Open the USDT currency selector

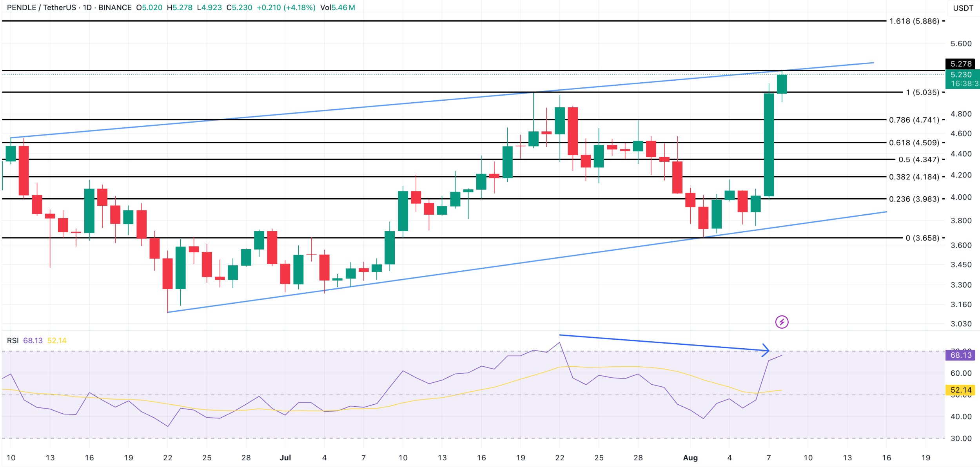pyautogui.click(x=963, y=8)
